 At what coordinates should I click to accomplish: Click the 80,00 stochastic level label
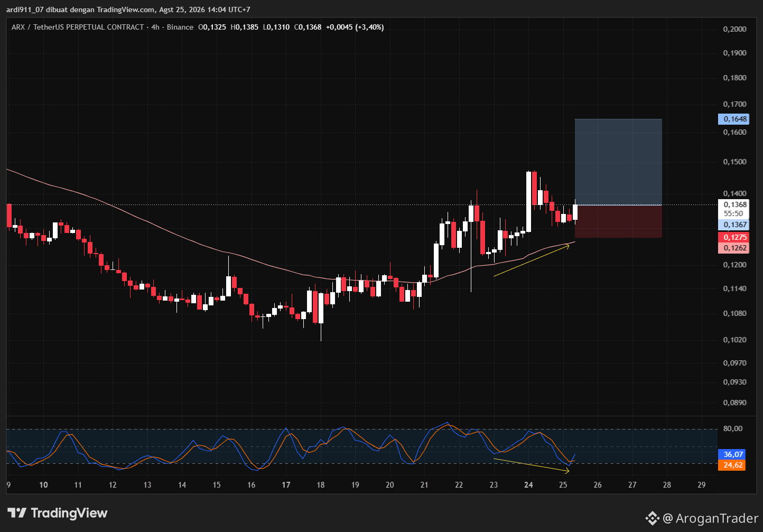coord(733,428)
